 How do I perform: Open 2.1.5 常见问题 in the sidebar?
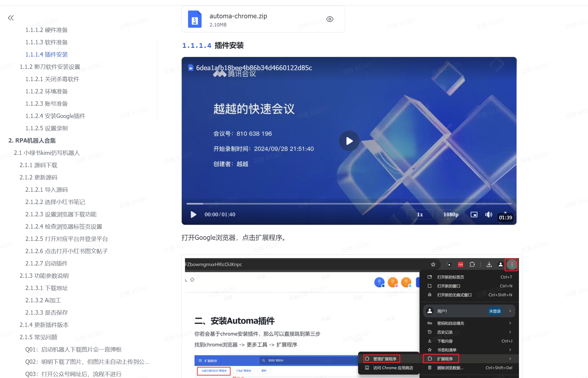tap(39, 337)
